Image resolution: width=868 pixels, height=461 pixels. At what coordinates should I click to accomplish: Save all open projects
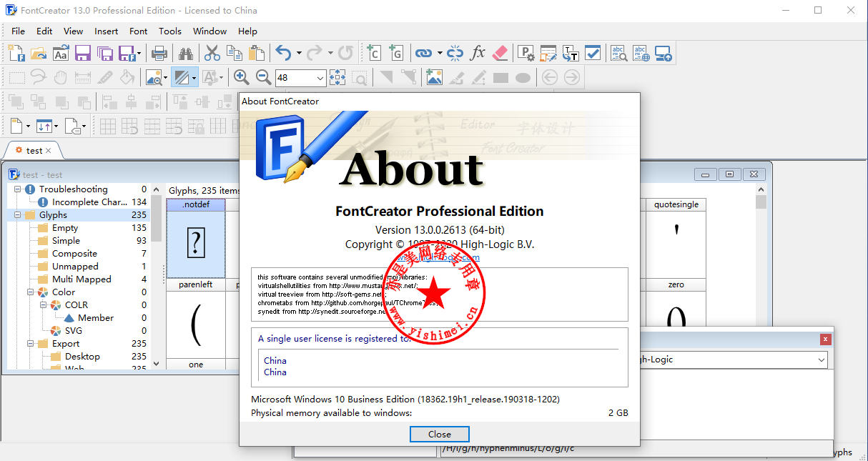(105, 53)
